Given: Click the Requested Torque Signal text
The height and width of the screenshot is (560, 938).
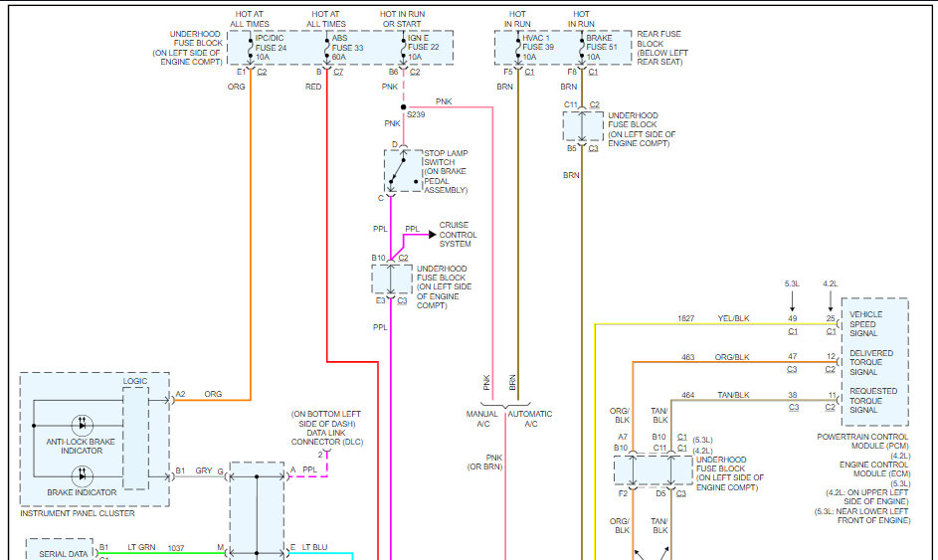Looking at the screenshot, I should (x=871, y=400).
